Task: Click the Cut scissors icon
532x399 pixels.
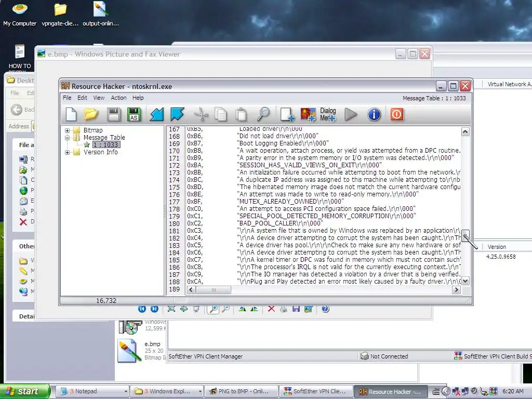Action: coord(201,114)
